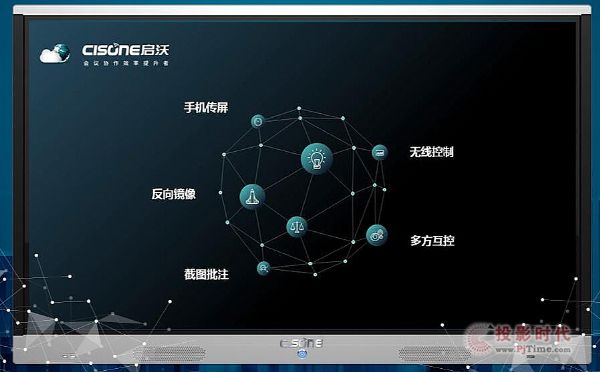Click the central light bulb icon
Screen dimensions: 600x372
tap(316, 158)
